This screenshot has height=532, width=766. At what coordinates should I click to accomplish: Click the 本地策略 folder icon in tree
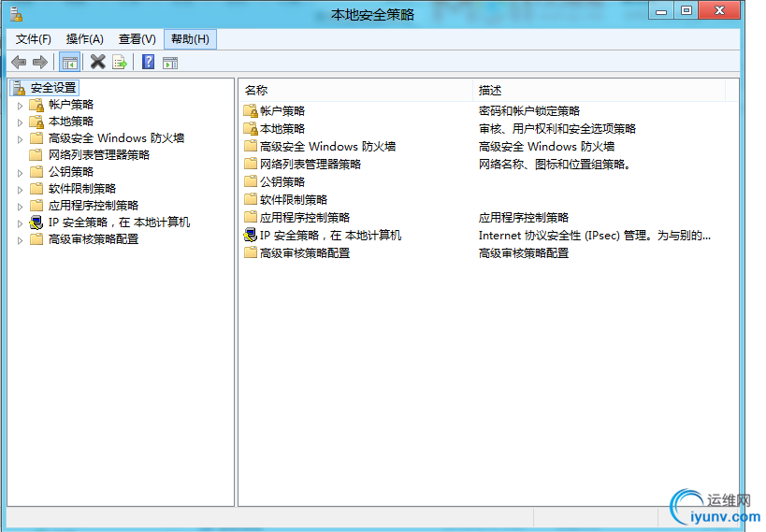(36, 122)
